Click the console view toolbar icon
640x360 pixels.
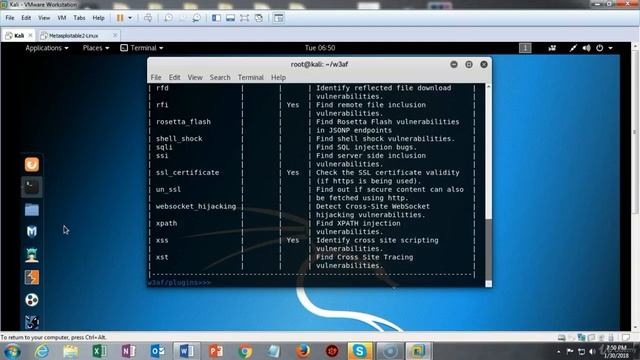click(279, 18)
